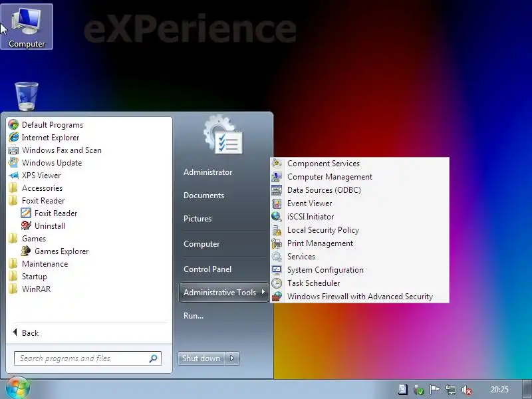Launch Internet Explorer from programs list
This screenshot has width=532, height=399.
tap(51, 138)
